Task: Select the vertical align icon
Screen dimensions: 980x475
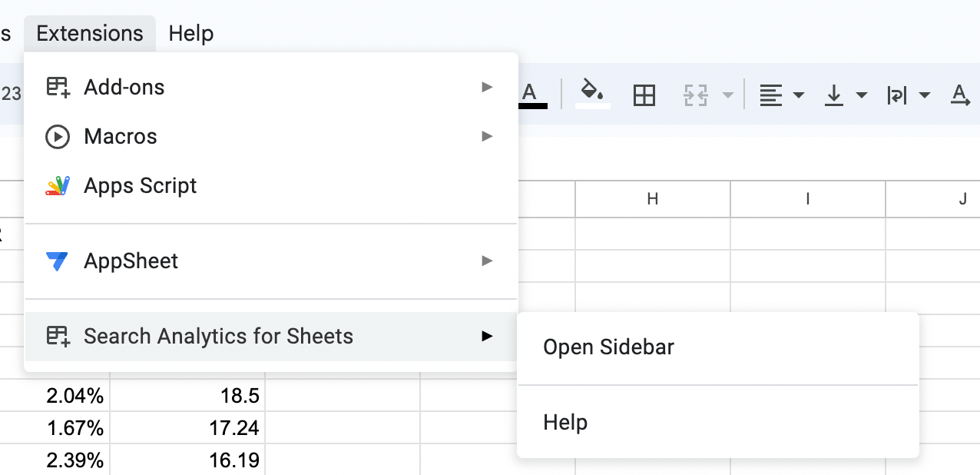Action: 834,95
